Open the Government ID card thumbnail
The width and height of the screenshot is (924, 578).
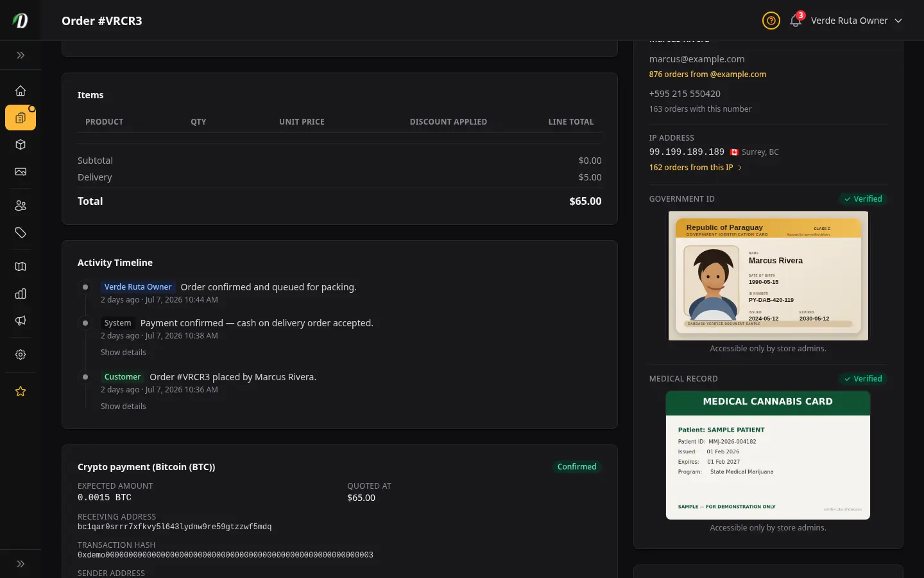[768, 276]
